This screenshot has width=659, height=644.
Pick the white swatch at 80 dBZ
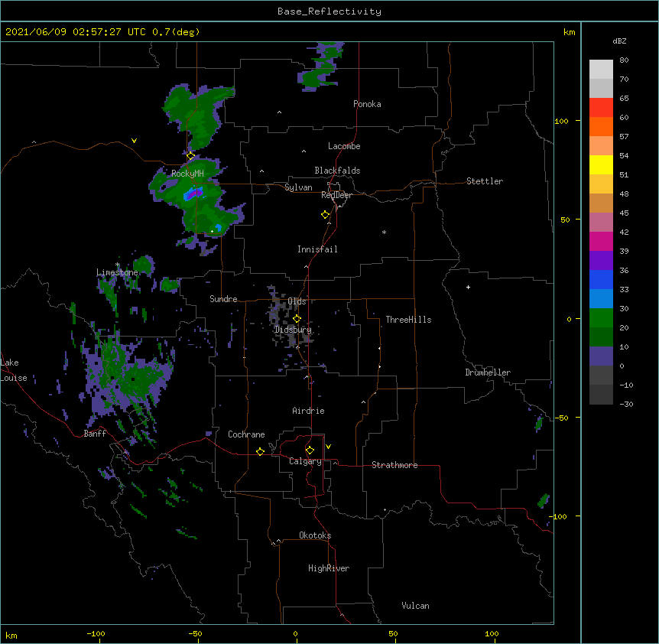(x=601, y=70)
